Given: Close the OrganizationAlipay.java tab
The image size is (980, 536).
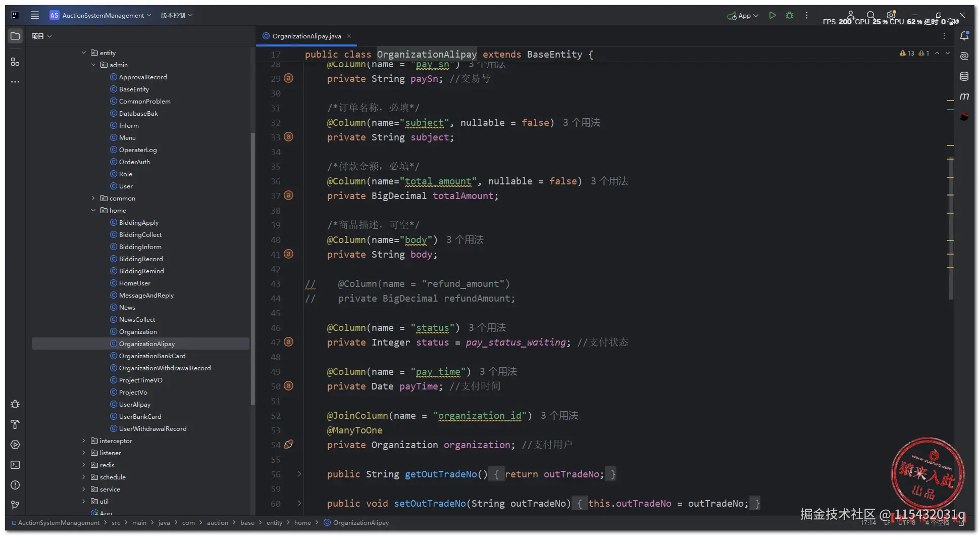Looking at the screenshot, I should [349, 36].
